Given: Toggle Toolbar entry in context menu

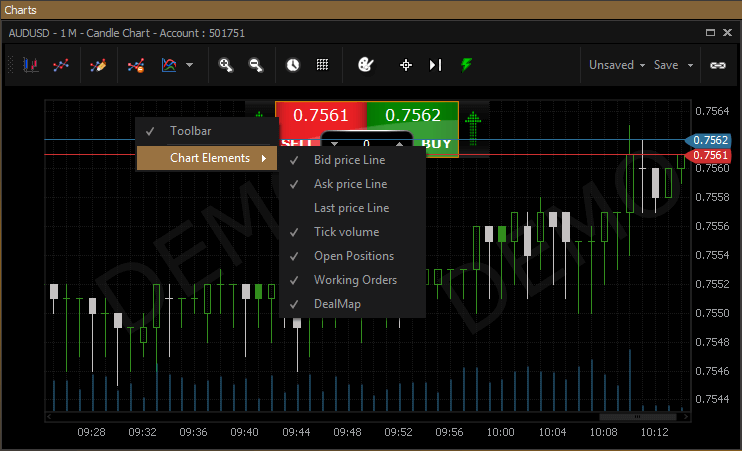Looking at the screenshot, I should 190,131.
